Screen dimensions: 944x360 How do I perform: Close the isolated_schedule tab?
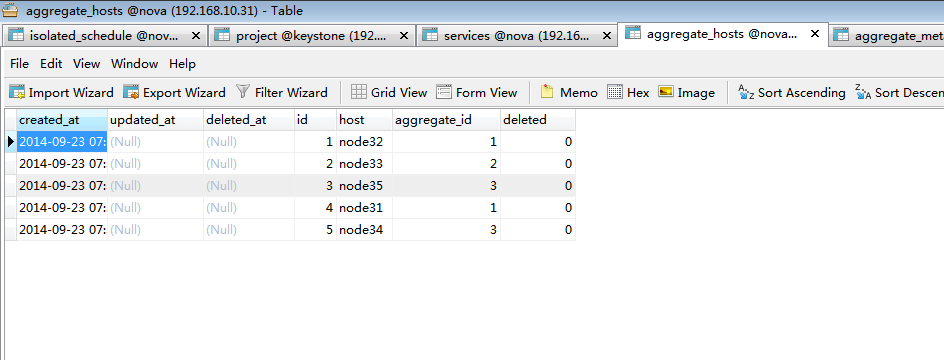point(196,36)
